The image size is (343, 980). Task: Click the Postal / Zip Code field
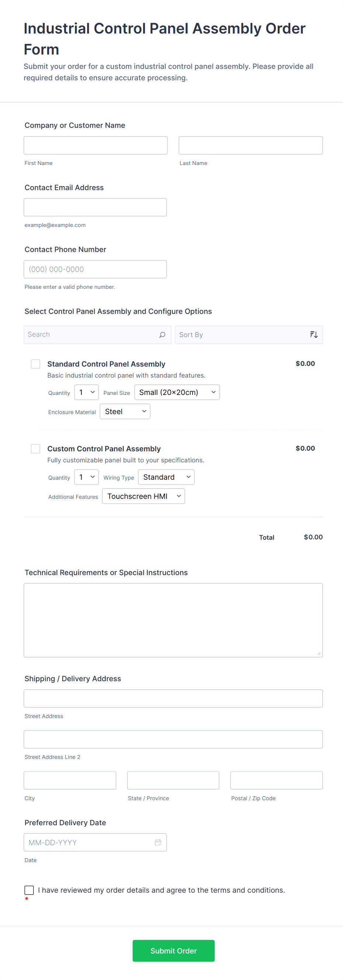276,780
